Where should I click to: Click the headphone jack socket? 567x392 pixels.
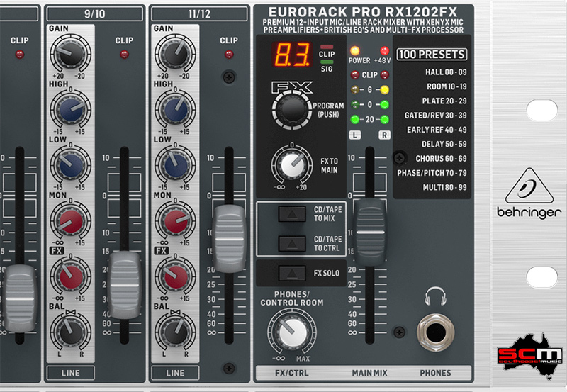435,332
